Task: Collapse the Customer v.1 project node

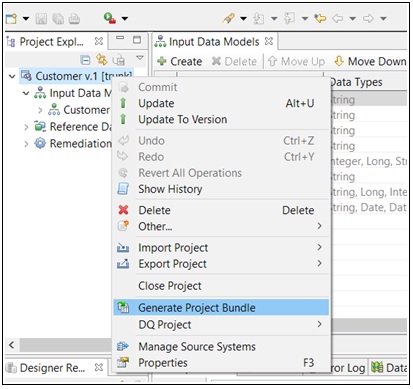Action: click(12, 77)
